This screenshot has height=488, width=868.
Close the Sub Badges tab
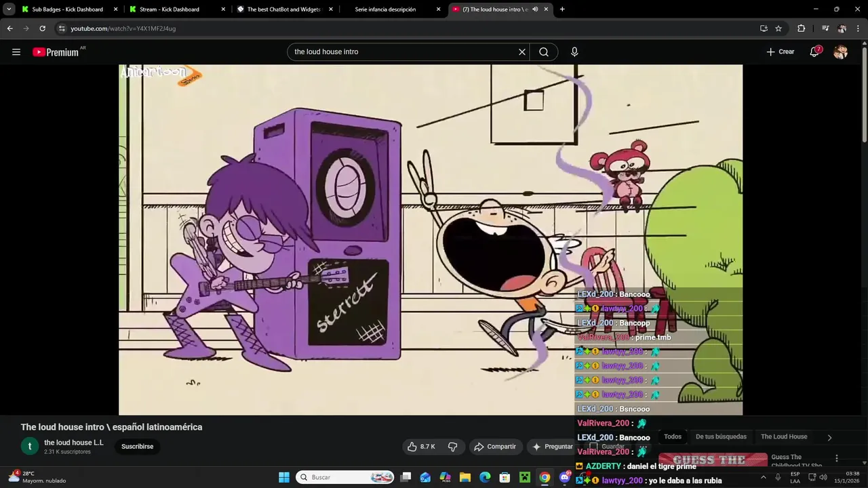(115, 9)
